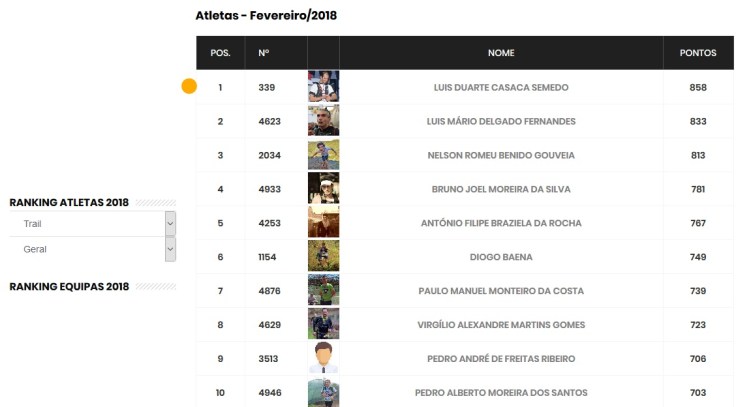Image resolution: width=736 pixels, height=407 pixels.
Task: Click bib number 4253
Action: pyautogui.click(x=269, y=223)
